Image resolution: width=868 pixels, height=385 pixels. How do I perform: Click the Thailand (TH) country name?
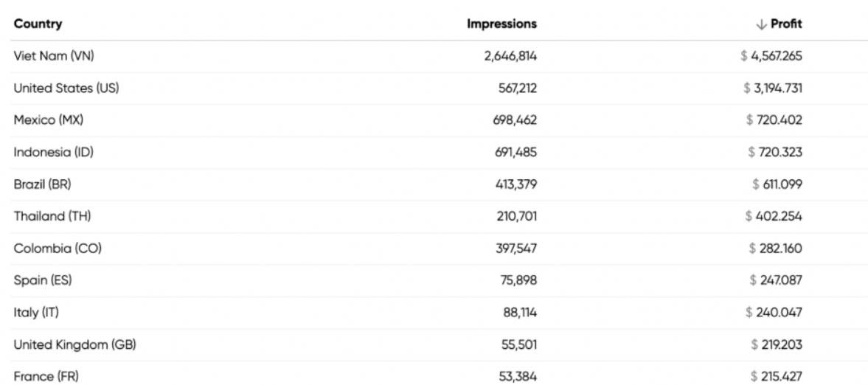coord(52,216)
